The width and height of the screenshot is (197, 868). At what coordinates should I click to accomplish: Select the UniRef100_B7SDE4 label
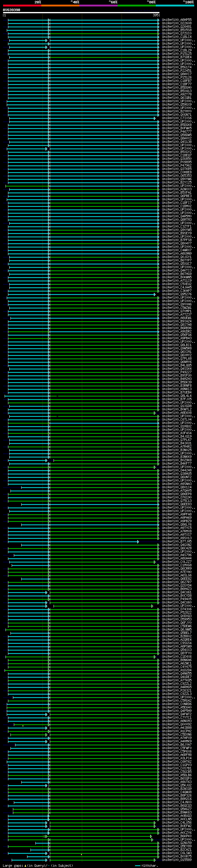click(x=177, y=57)
